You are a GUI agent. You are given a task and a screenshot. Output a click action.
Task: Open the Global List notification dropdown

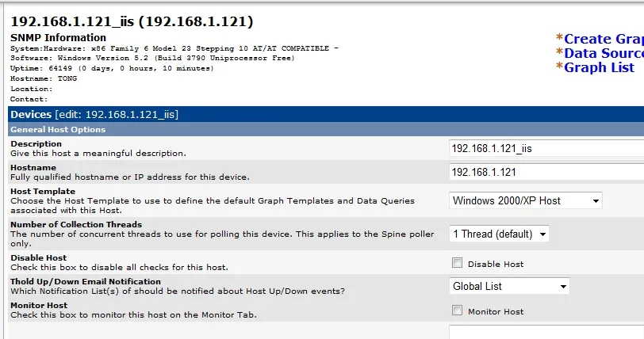(x=510, y=286)
